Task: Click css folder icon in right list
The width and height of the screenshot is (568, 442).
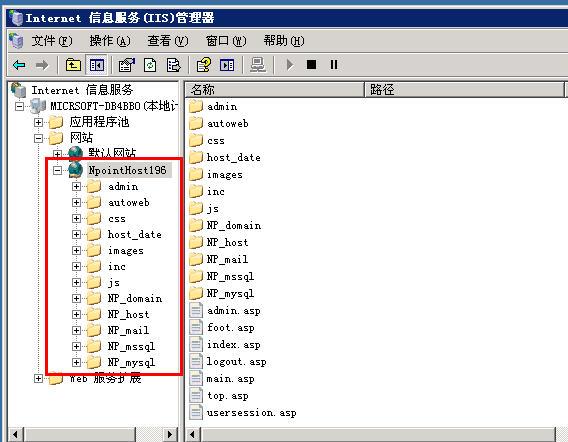Action: [x=196, y=141]
